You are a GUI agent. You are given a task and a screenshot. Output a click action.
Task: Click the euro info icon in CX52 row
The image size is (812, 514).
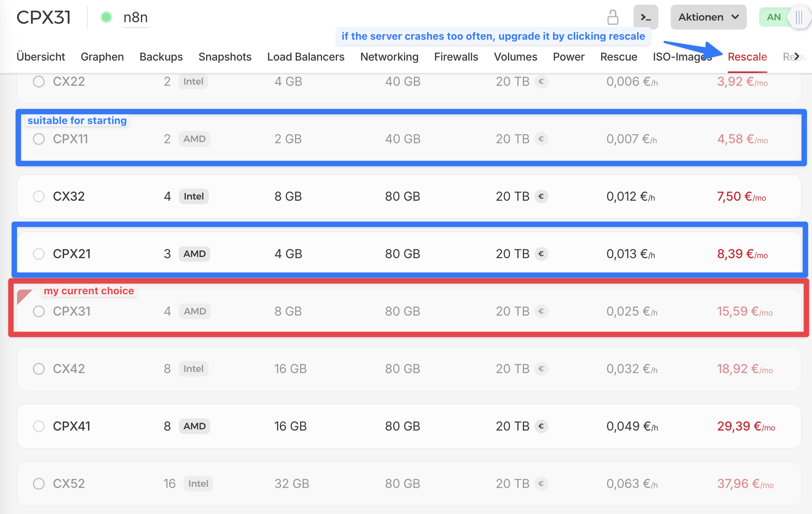click(x=541, y=484)
